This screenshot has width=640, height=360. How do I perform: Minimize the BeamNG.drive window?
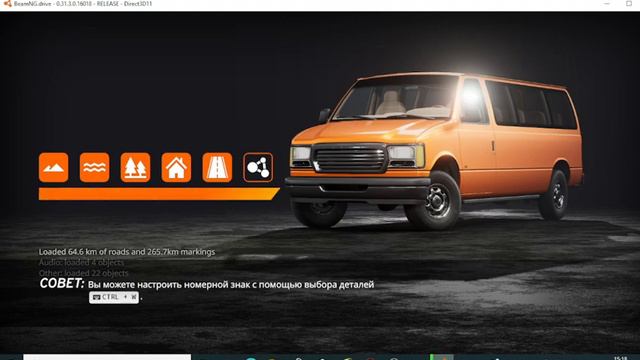(607, 4)
